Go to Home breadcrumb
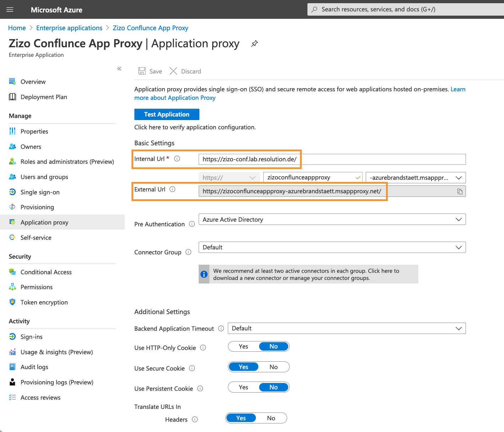The width and height of the screenshot is (504, 432). point(17,28)
